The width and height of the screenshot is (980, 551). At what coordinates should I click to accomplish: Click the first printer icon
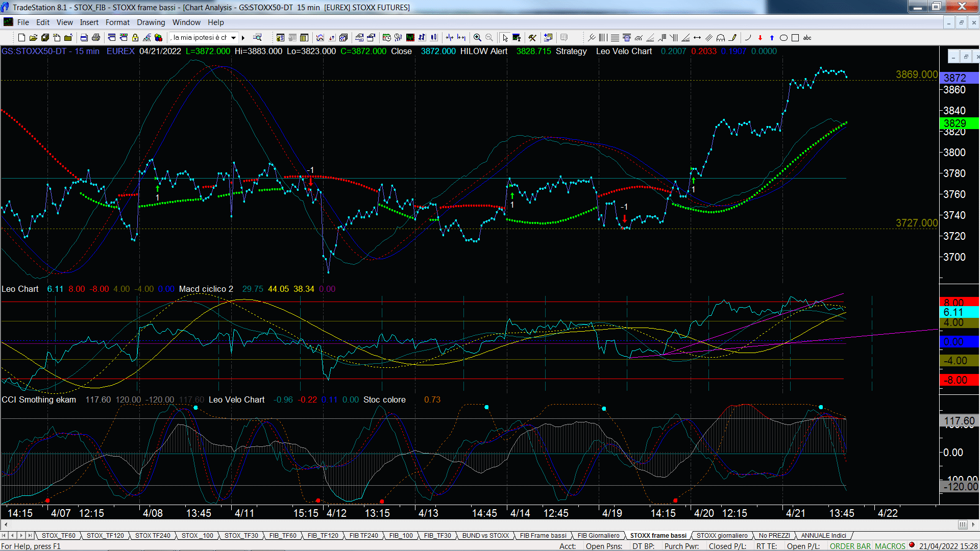coord(84,38)
